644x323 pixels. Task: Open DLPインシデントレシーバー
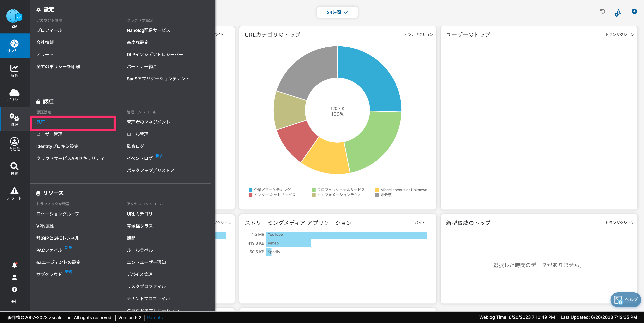(x=155, y=54)
